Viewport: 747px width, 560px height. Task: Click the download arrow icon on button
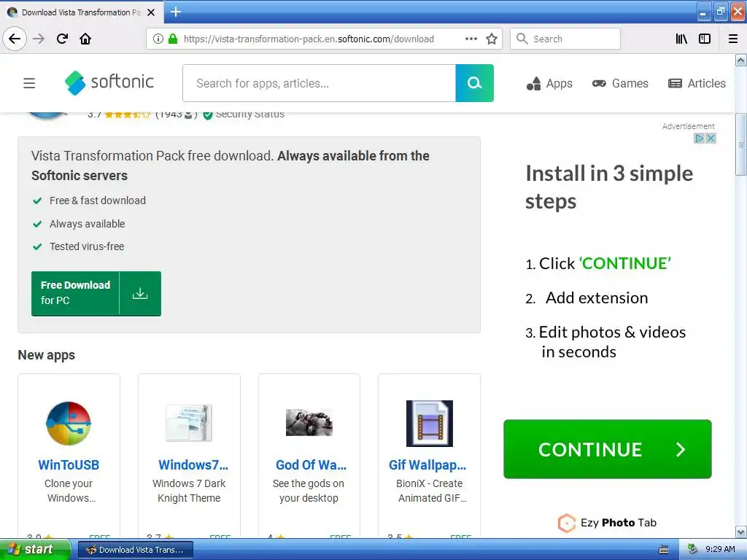139,293
